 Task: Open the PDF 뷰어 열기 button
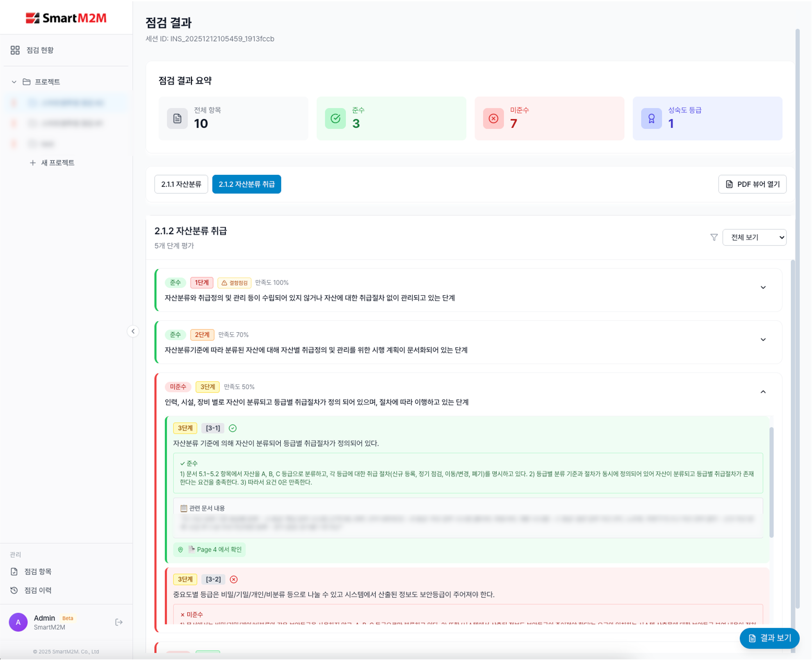pos(752,184)
